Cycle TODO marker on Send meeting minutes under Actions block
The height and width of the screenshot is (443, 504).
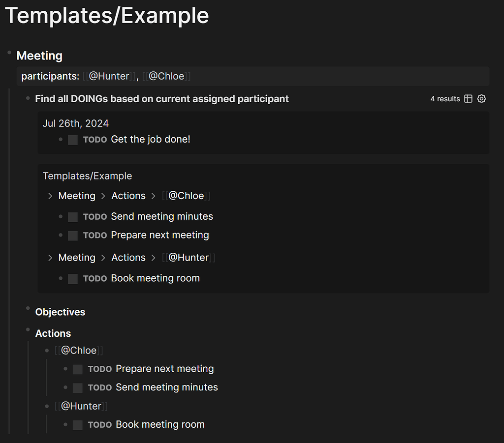pyautogui.click(x=99, y=388)
